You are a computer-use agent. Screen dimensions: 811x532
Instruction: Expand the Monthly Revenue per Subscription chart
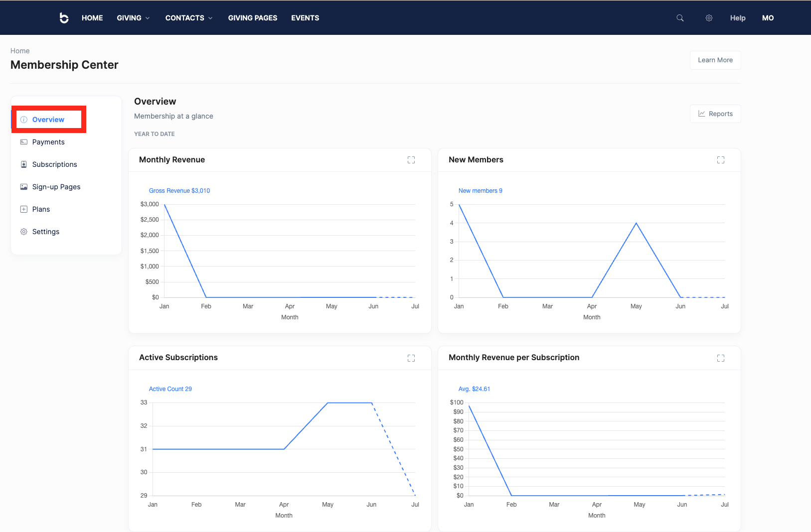pos(720,358)
